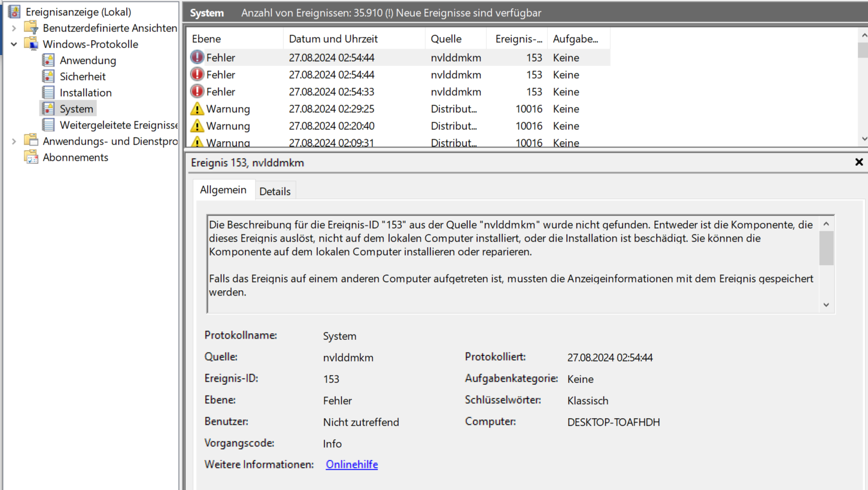Sort by the Aufgabenkategorie column header
This screenshot has width=868, height=490.
click(x=578, y=39)
